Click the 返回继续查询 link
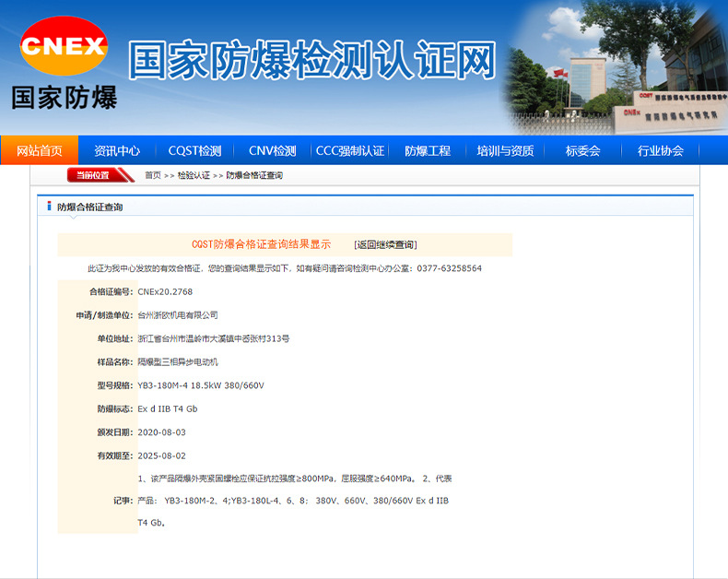Screen dimensions: 728x579 click(385, 245)
